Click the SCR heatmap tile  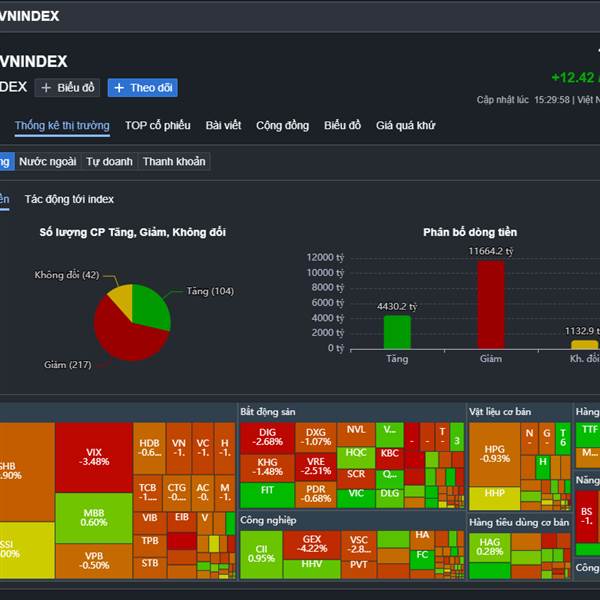(x=356, y=478)
